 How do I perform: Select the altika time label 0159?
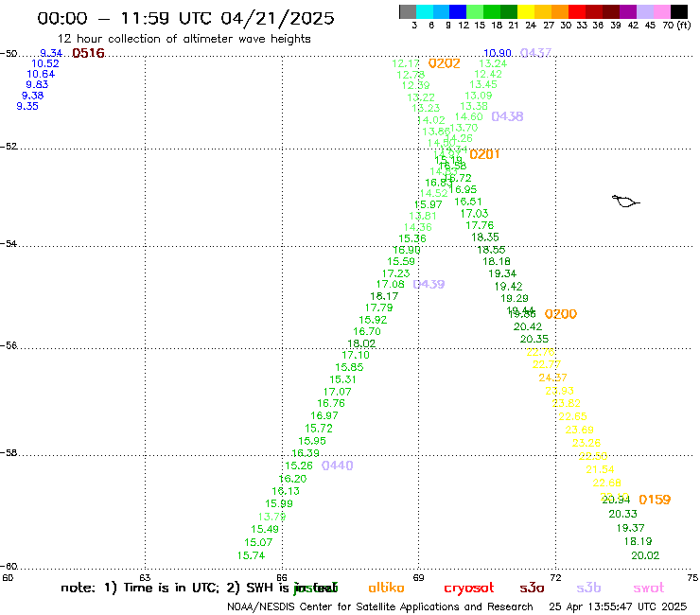(x=655, y=500)
